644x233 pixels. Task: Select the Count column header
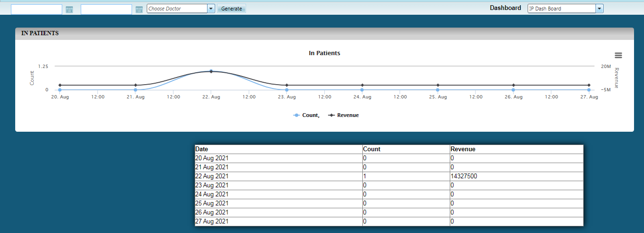pyautogui.click(x=371, y=149)
